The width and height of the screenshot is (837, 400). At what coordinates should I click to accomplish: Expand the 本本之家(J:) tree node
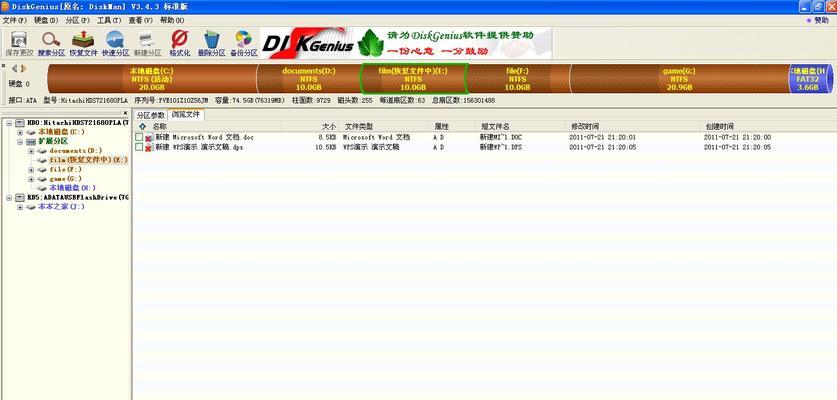pos(20,207)
